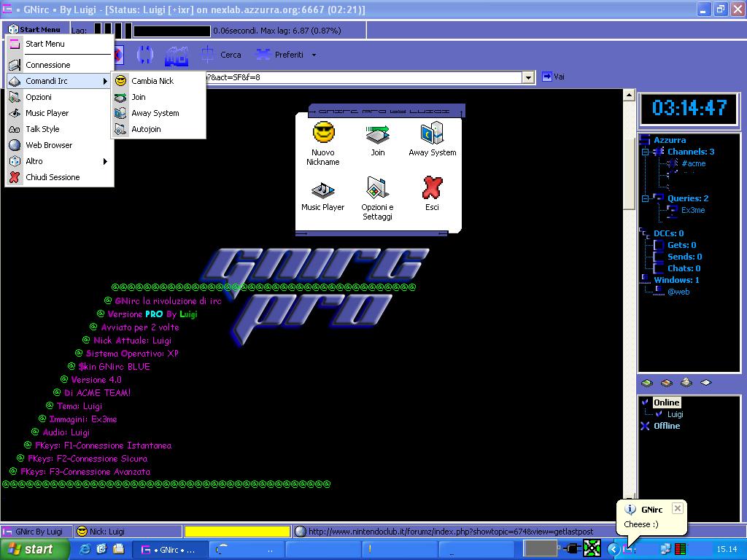Click the Away System icon in the launcher panel
The width and height of the screenshot is (747, 560).
432,134
